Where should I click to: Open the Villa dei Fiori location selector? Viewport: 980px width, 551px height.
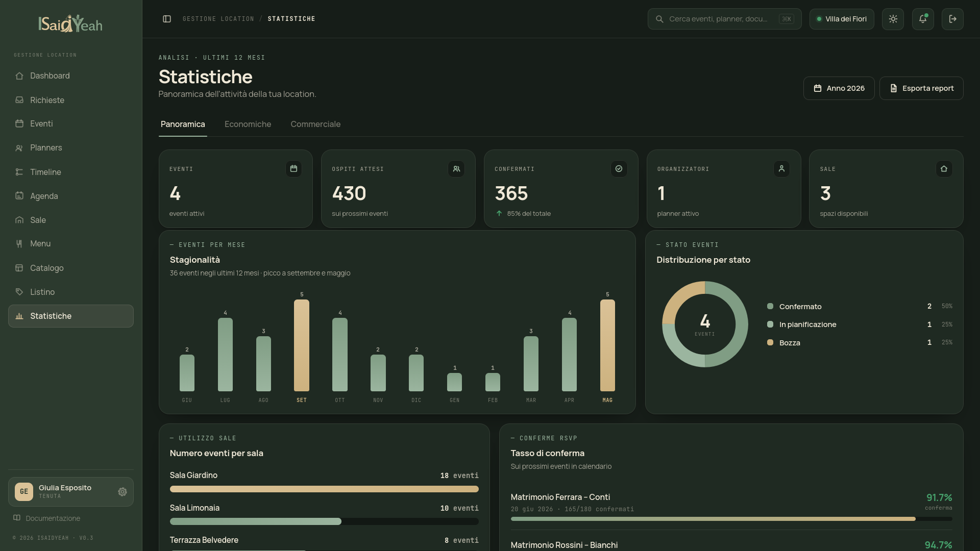pos(842,19)
